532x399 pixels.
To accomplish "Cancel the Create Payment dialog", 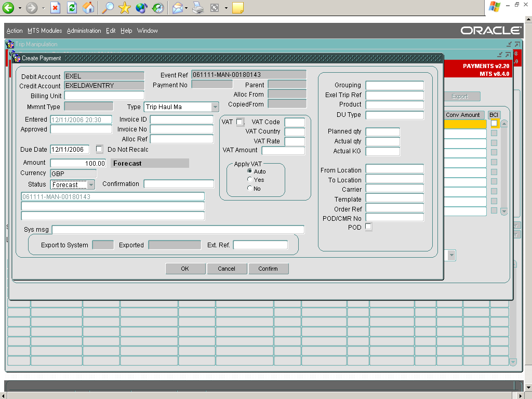I will tap(227, 269).
